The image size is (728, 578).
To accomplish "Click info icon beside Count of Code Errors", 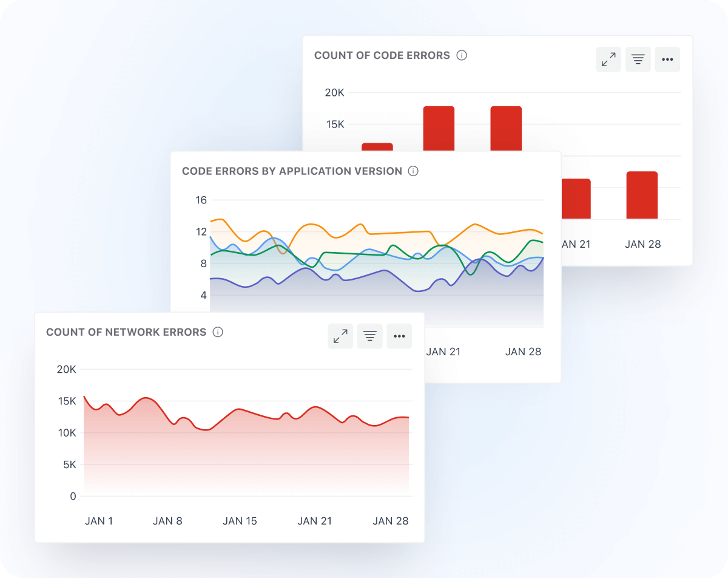I will point(462,55).
